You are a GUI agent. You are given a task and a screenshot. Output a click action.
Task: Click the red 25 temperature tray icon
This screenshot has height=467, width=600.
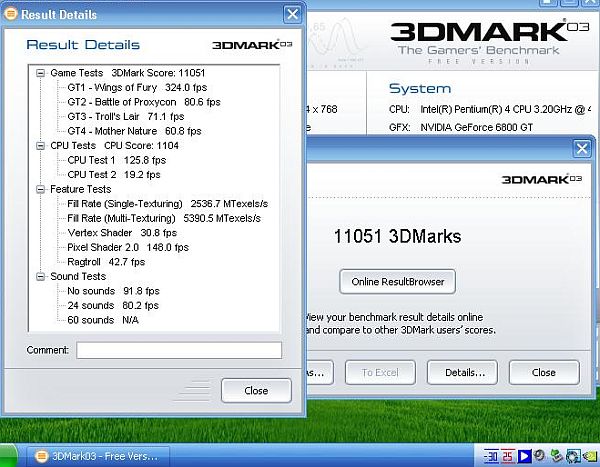508,456
